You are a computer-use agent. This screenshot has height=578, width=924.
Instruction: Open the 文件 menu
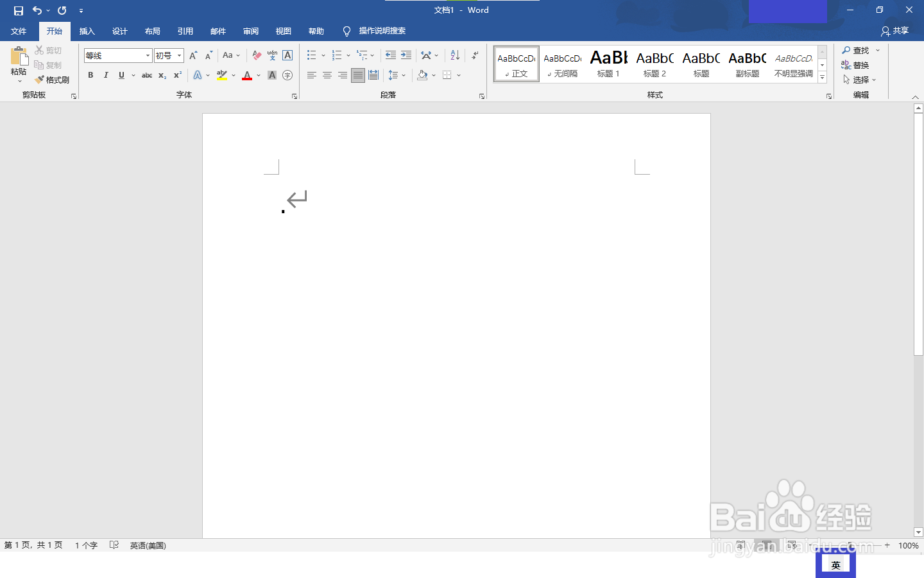pyautogui.click(x=19, y=31)
